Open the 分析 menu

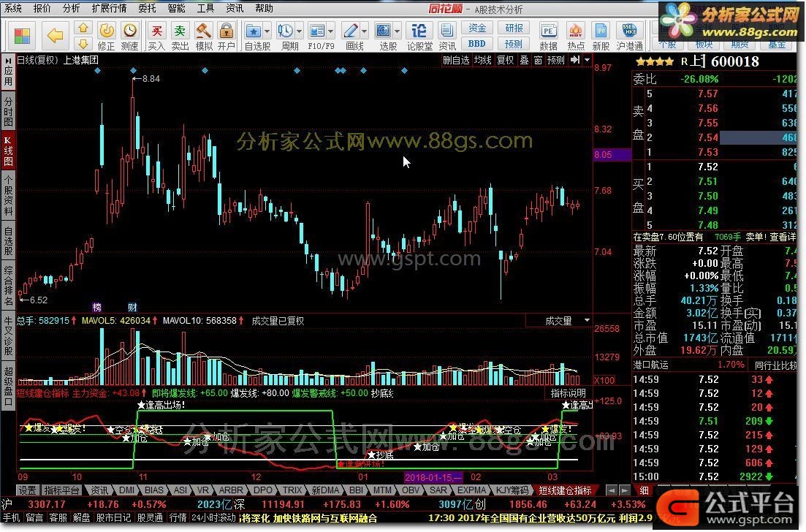coord(72,8)
